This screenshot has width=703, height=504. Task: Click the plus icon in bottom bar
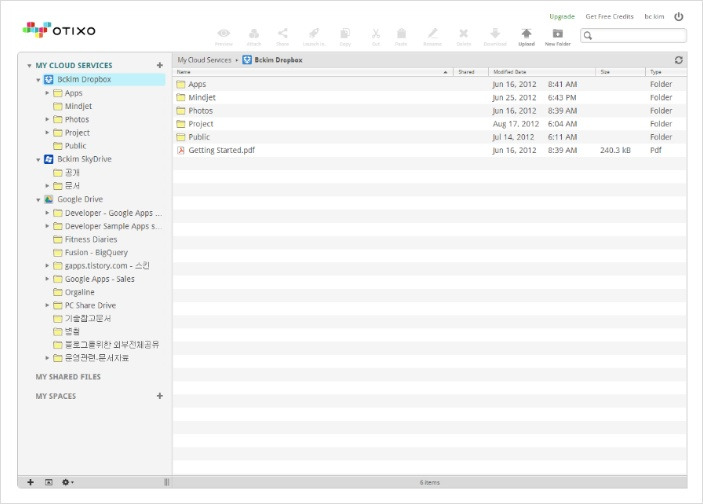(30, 482)
